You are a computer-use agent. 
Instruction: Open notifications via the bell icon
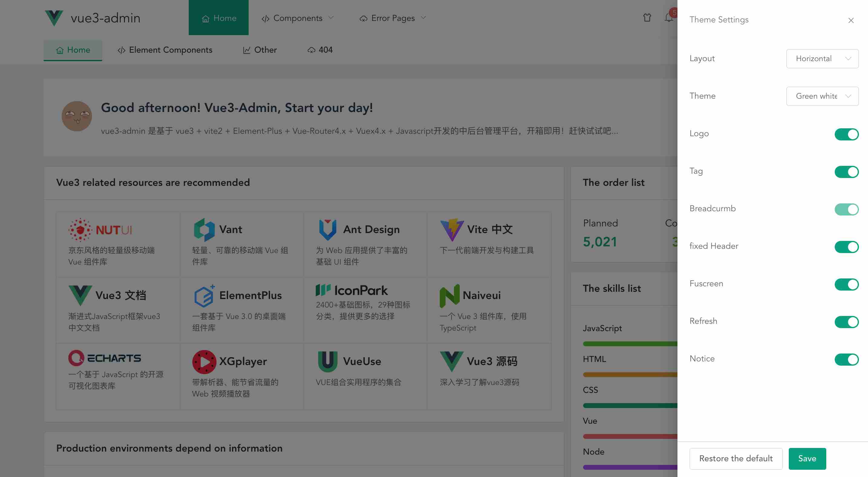[669, 18]
